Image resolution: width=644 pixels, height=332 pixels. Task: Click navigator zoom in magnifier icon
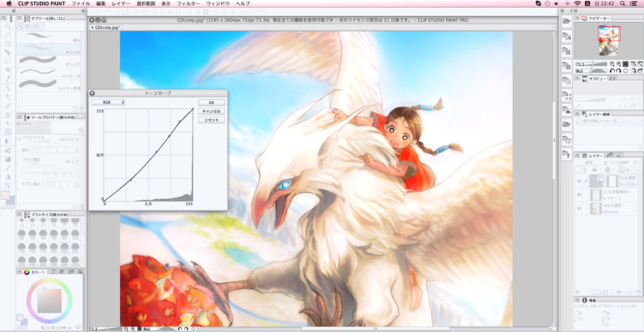click(x=618, y=64)
